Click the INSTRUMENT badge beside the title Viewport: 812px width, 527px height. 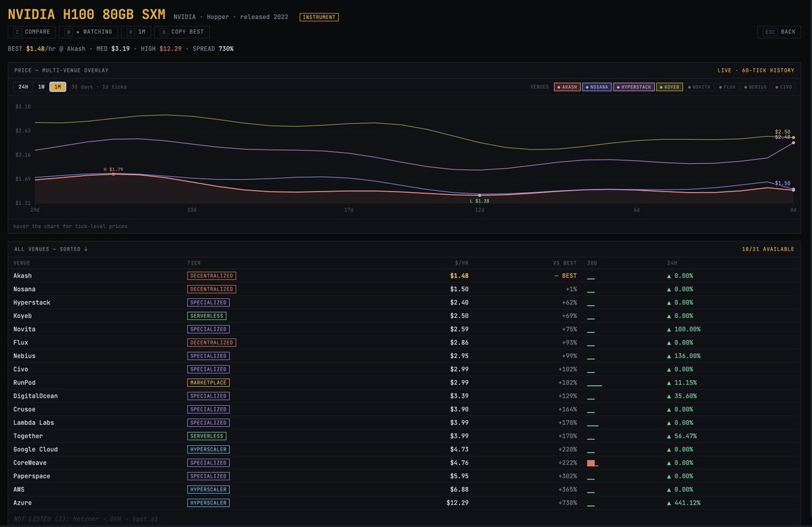319,17
